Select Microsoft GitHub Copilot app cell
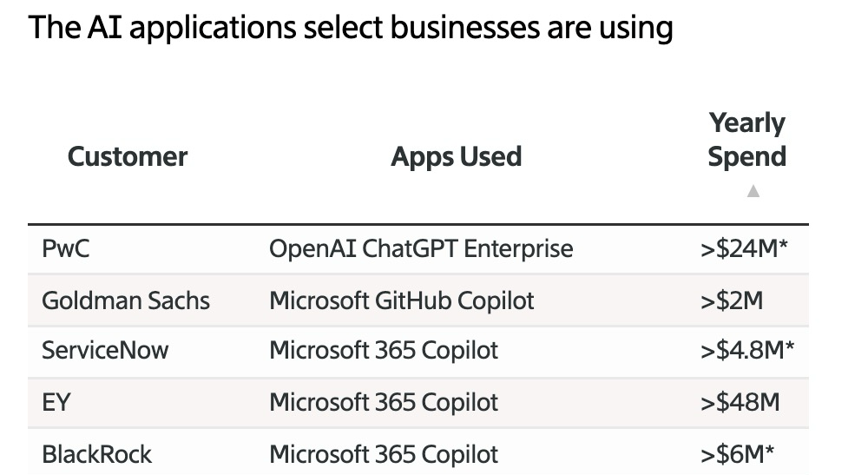 point(402,300)
